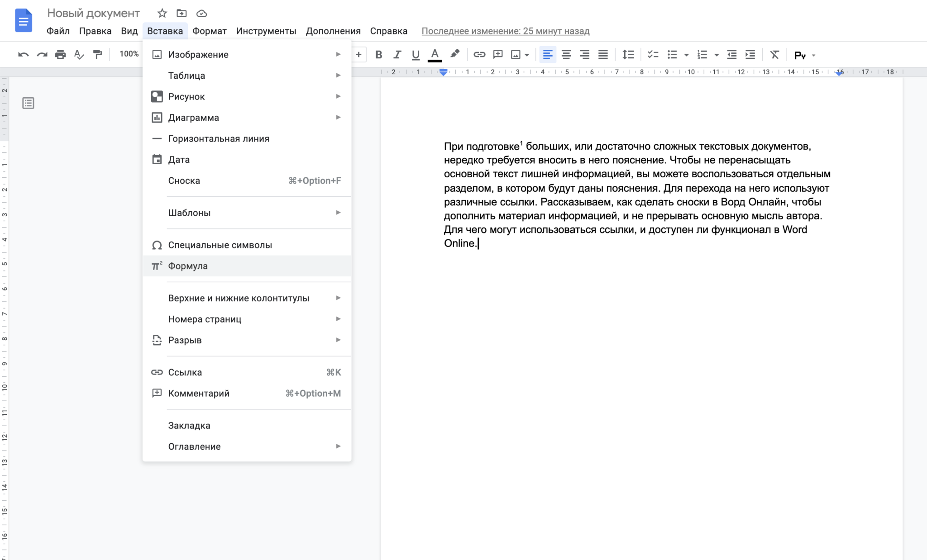This screenshot has height=560, width=927.
Task: Click the Undo arrow icon
Action: pos(23,55)
